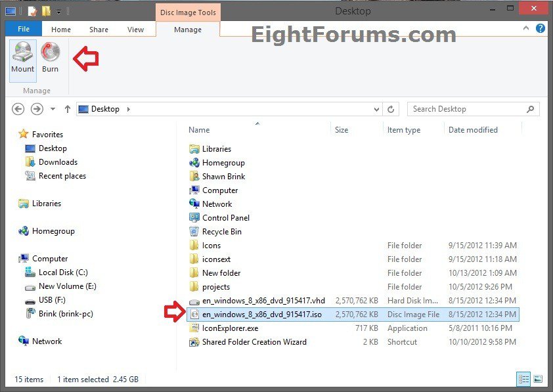This screenshot has width=553, height=392.
Task: Click the Mount disc image icon
Action: pyautogui.click(x=22, y=57)
